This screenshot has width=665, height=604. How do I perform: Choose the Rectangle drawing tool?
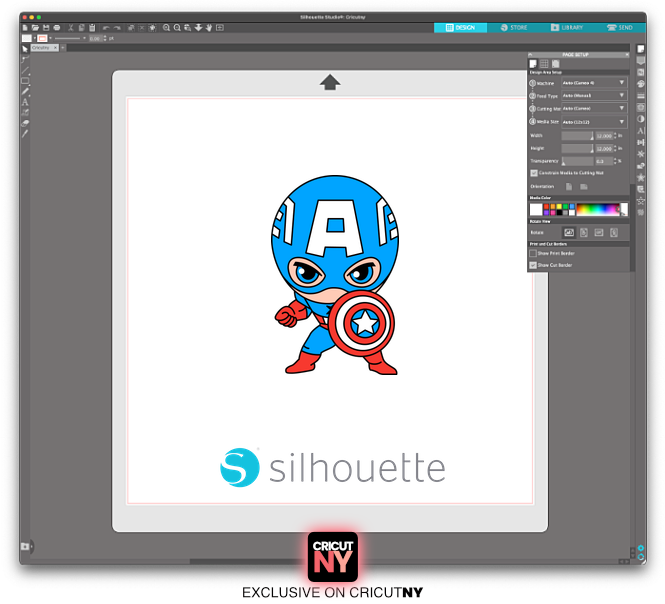coord(25,81)
